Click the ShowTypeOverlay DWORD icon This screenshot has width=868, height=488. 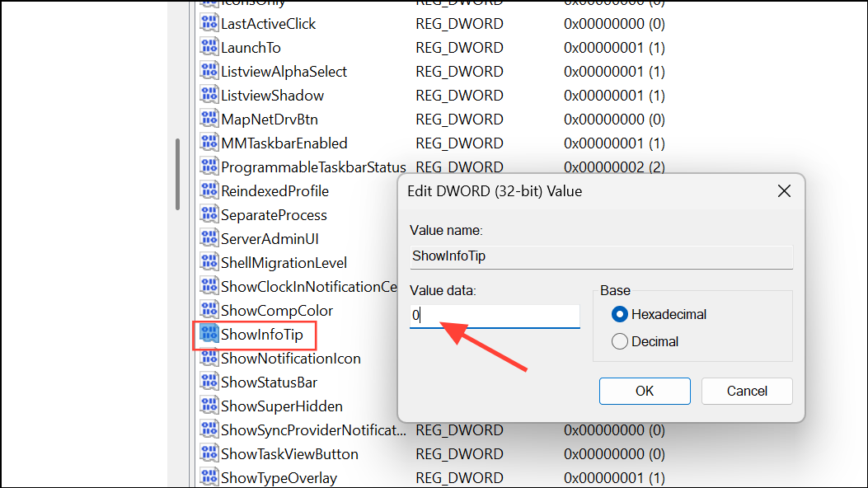[x=209, y=477]
